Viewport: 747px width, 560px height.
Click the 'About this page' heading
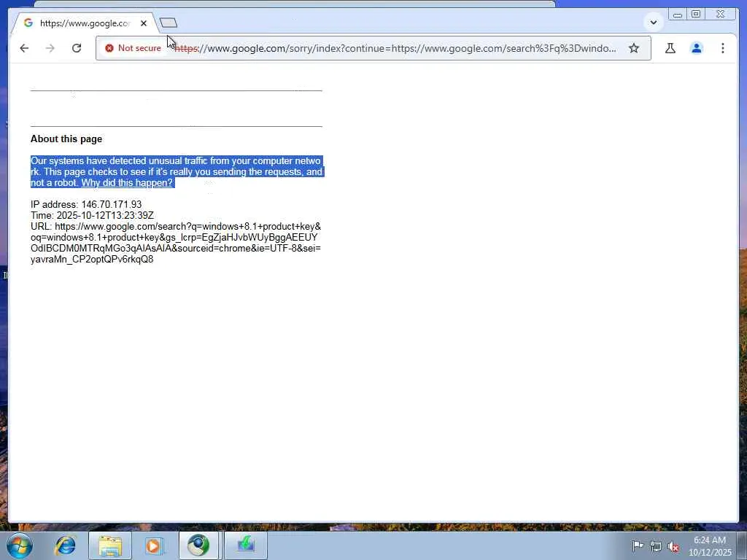coord(66,139)
